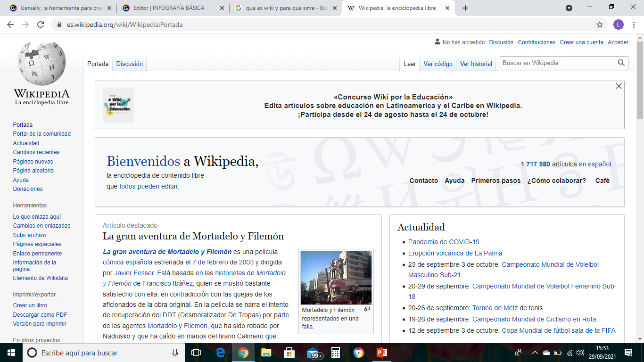The width and height of the screenshot is (644, 362).
Task: Click the magnifying glass in the Wikipedia search bar
Action: pos(621,62)
